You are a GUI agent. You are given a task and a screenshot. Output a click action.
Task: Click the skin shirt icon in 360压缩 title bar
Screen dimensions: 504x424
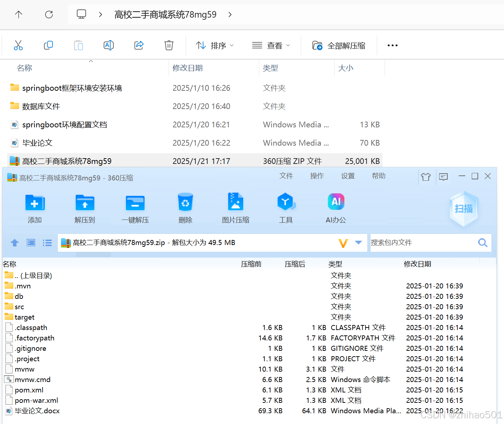426,176
